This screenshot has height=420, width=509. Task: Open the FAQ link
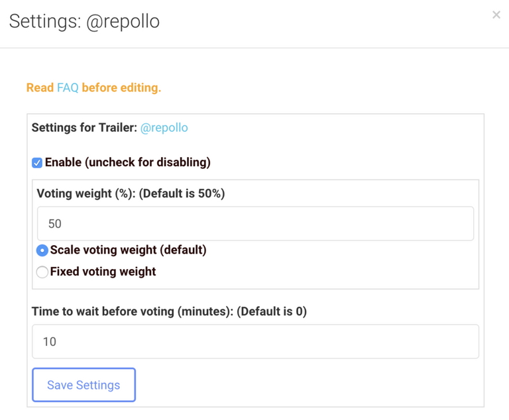click(x=68, y=87)
